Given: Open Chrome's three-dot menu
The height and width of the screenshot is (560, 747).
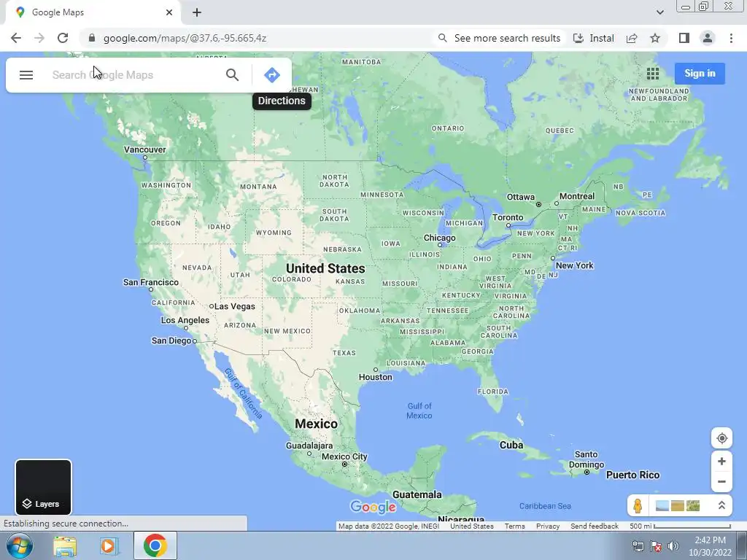Looking at the screenshot, I should (731, 38).
